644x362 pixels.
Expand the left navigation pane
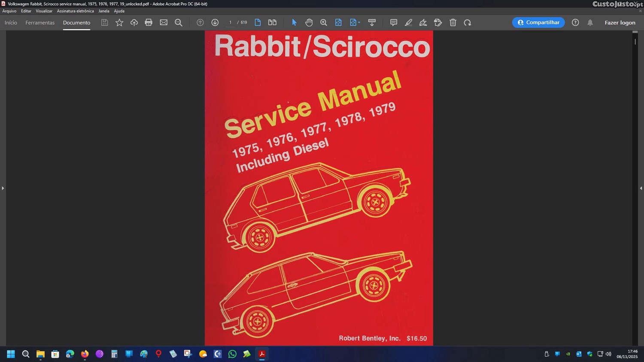pos(3,188)
